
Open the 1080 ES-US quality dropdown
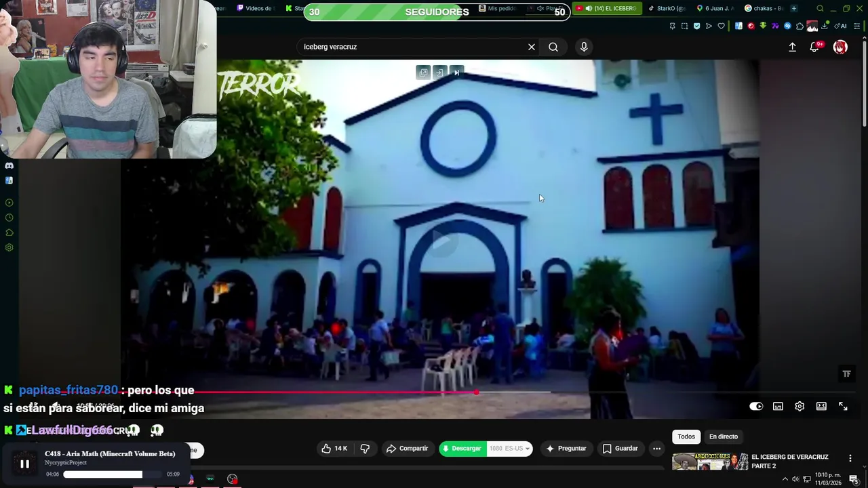509,449
